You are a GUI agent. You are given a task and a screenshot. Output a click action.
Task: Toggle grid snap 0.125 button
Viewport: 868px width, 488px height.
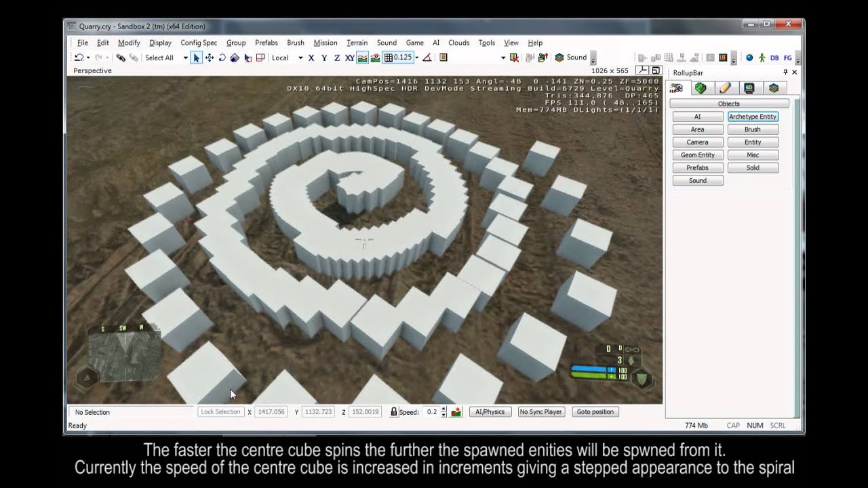coord(398,58)
